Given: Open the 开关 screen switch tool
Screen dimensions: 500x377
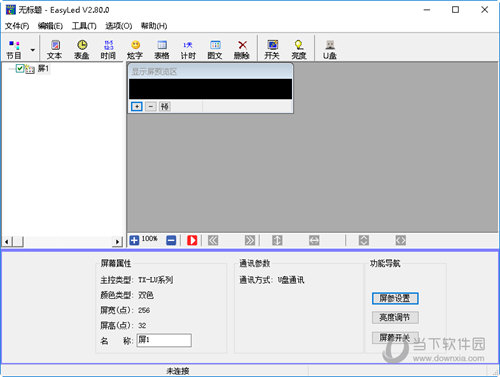Looking at the screenshot, I should click(x=272, y=49).
